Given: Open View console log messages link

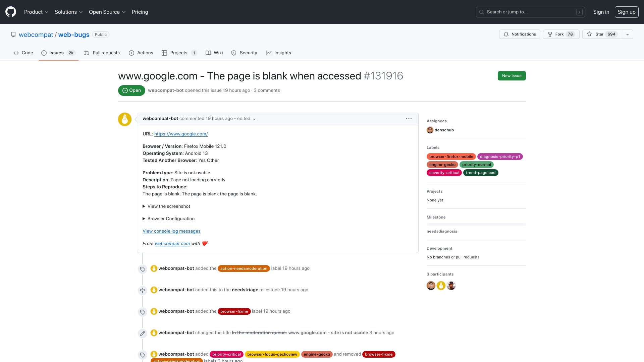Looking at the screenshot, I should click(x=171, y=231).
